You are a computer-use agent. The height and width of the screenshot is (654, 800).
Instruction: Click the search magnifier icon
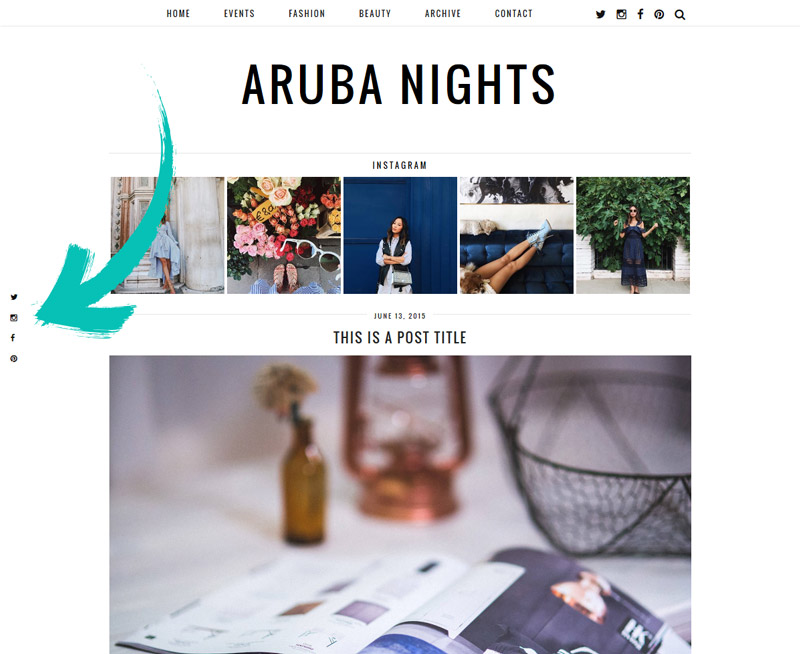point(680,15)
